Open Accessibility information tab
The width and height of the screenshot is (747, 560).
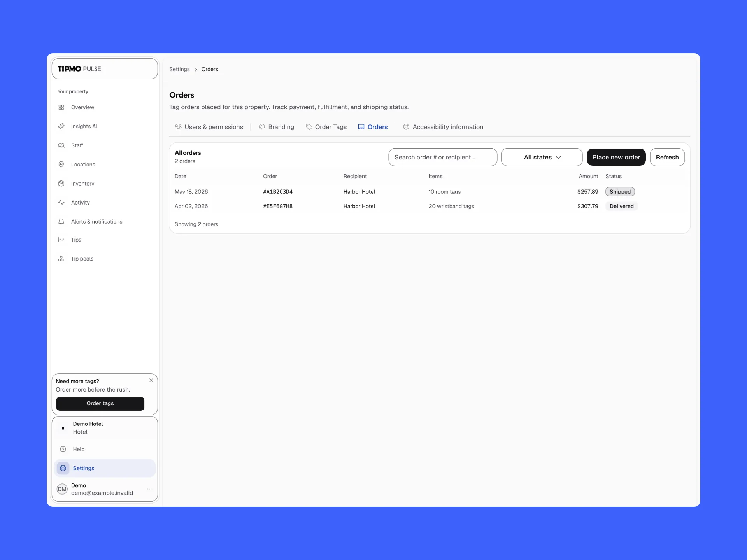443,127
